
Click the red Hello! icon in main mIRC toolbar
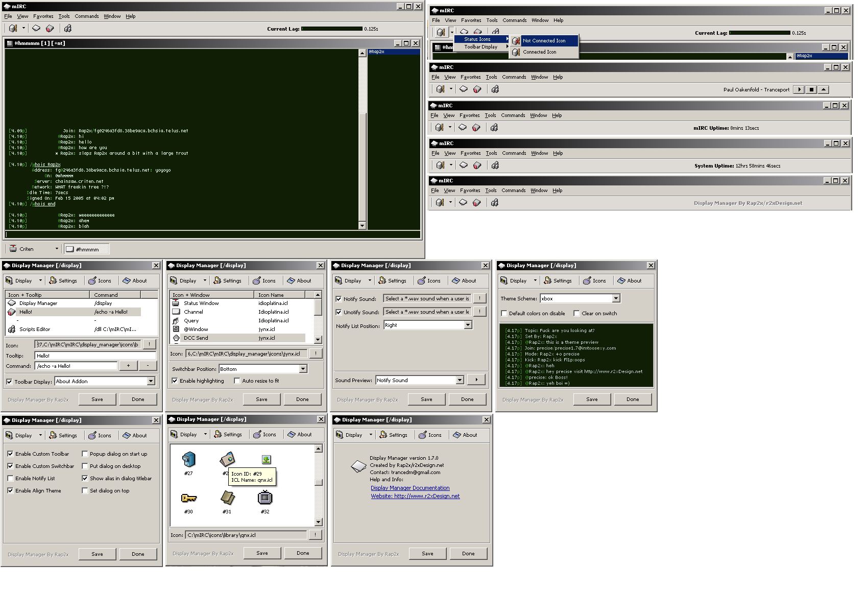[50, 29]
